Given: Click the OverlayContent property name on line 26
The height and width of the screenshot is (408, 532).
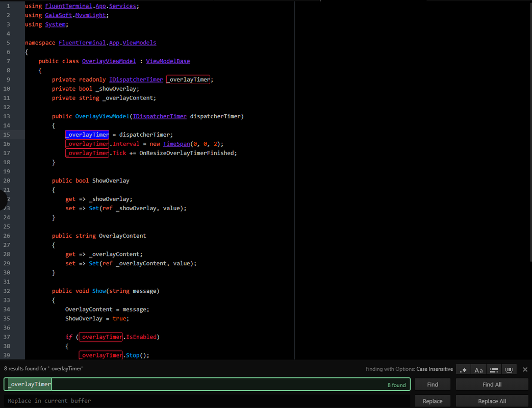Looking at the screenshot, I should (x=122, y=236).
